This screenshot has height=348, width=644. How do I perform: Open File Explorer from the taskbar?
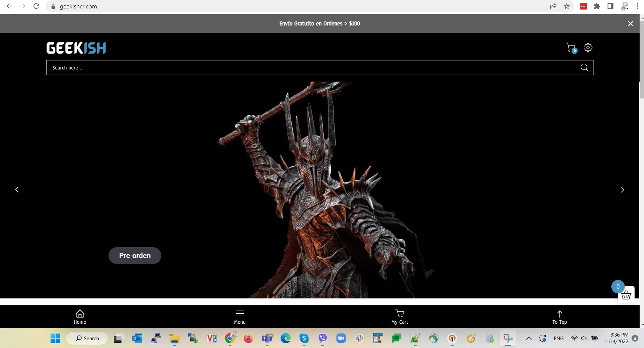pyautogui.click(x=174, y=338)
